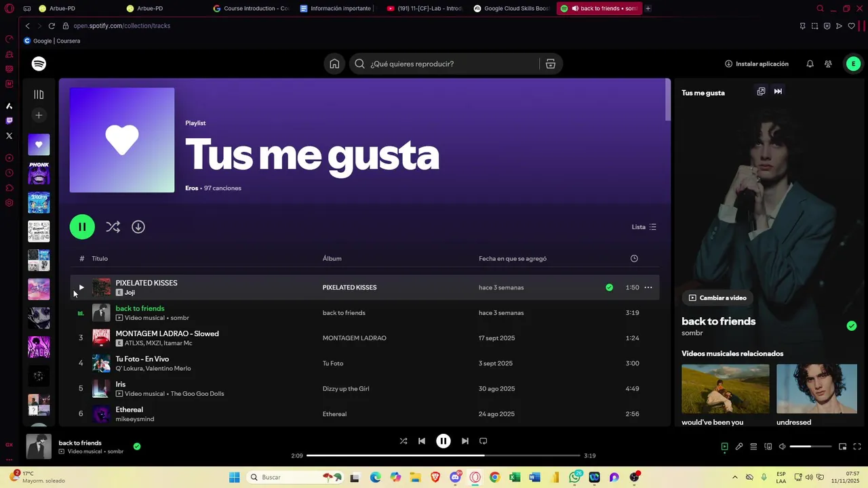Open Twitch in Opera sidebar
Image resolution: width=868 pixels, height=488 pixels.
(x=9, y=121)
